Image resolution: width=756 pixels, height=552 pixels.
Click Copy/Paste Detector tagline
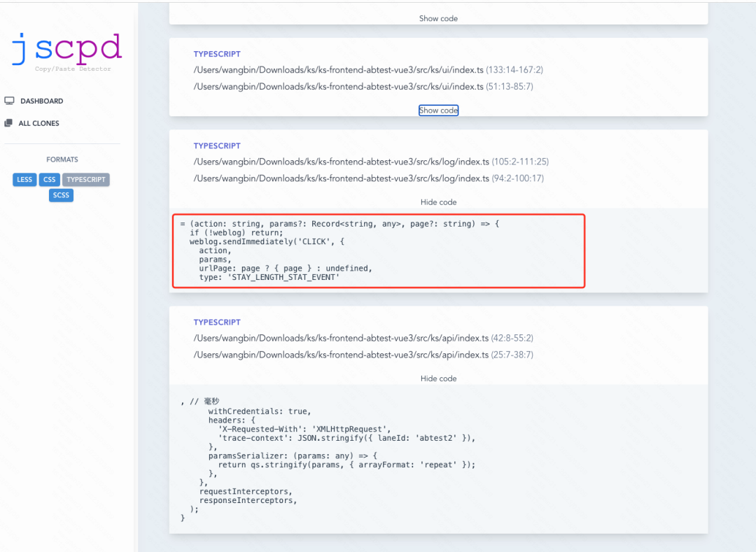coord(73,69)
